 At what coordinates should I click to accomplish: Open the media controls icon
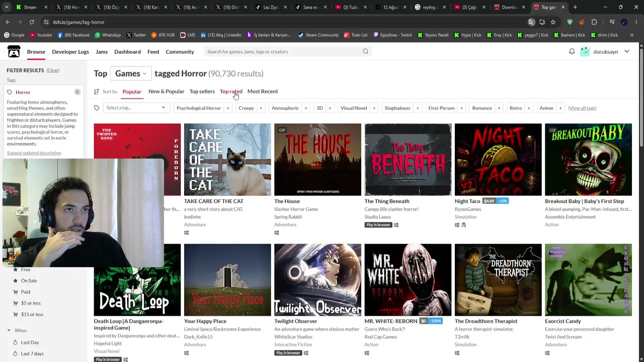click(612, 22)
